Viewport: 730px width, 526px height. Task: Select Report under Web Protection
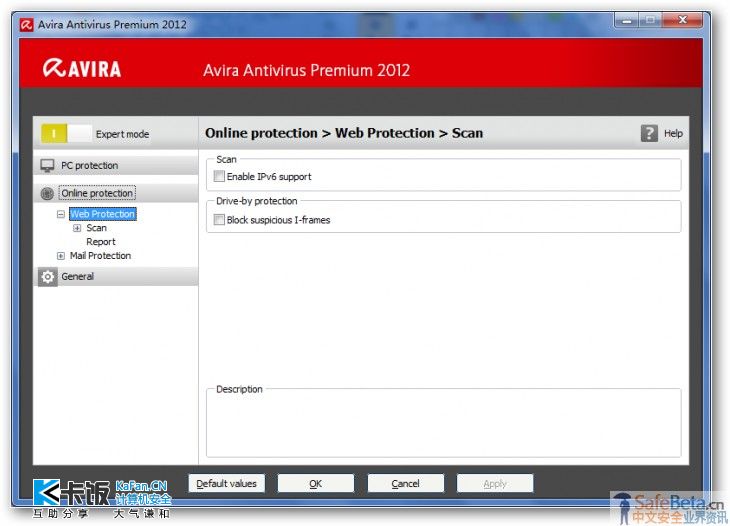(x=101, y=242)
